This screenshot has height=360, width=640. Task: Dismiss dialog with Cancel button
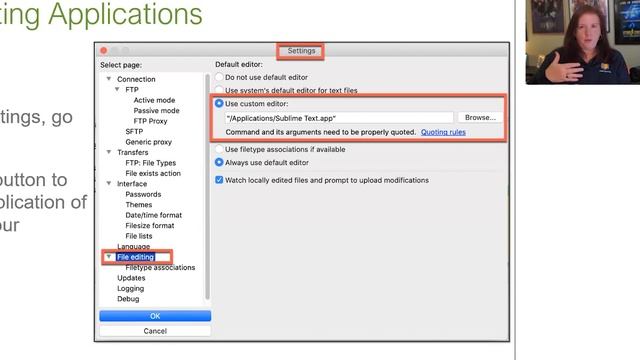[155, 331]
